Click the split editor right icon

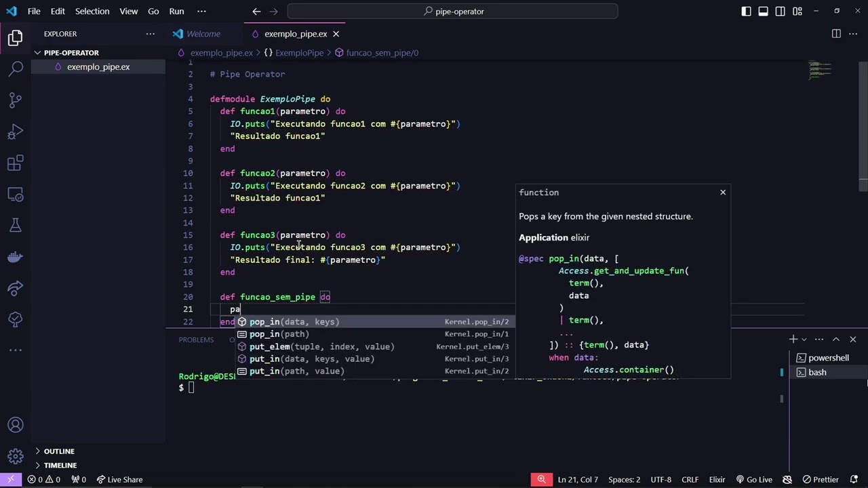click(836, 34)
